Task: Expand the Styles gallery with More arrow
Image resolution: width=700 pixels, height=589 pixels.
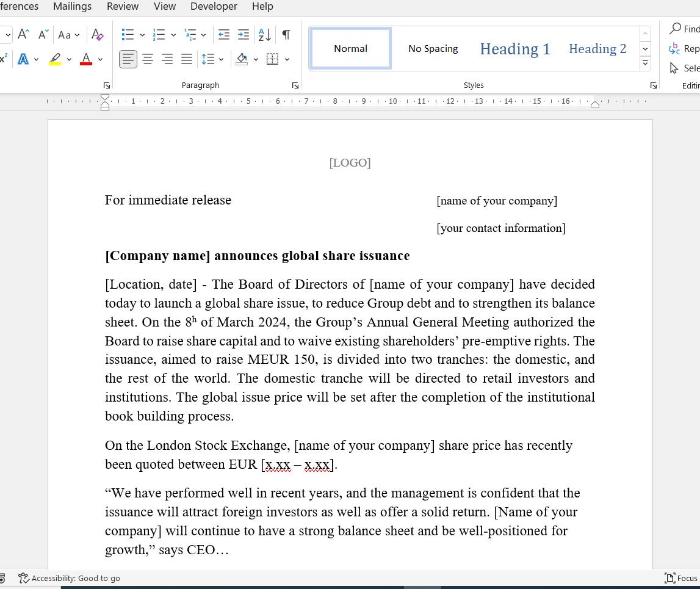Action: (645, 63)
